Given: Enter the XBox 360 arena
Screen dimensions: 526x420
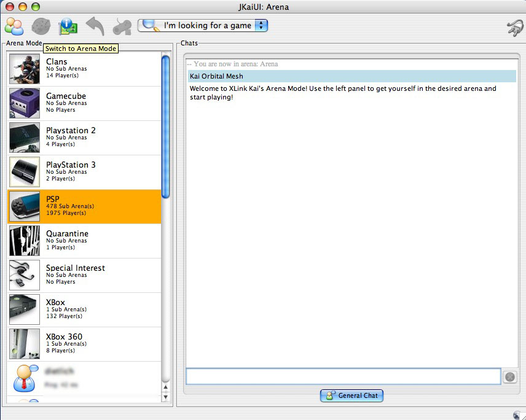Looking at the screenshot, I should (x=84, y=344).
